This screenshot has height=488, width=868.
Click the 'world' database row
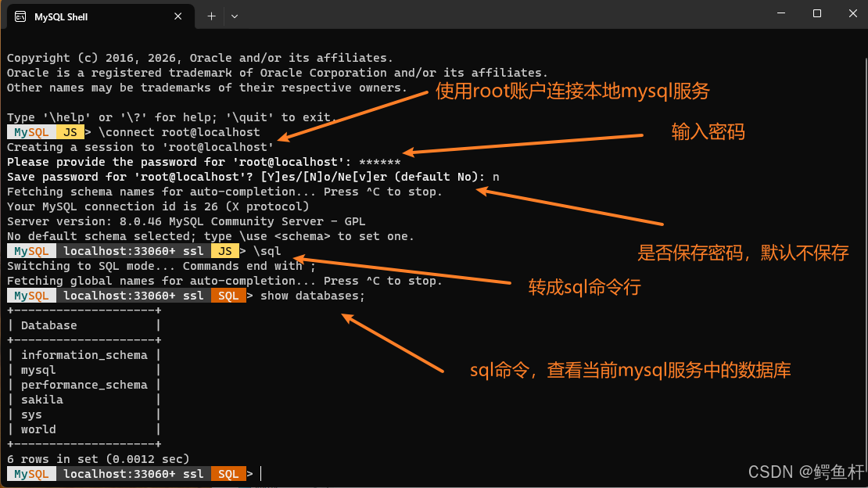pos(84,429)
